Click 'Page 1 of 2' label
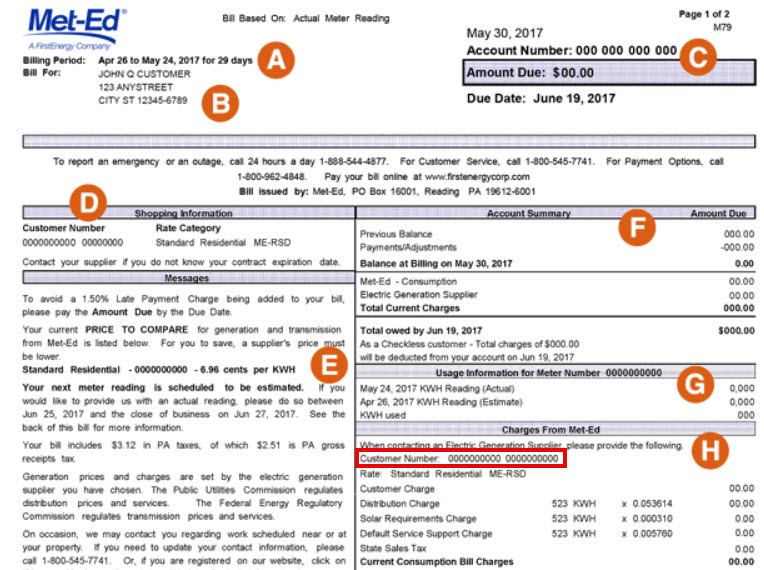The image size is (764, 570). (x=704, y=14)
